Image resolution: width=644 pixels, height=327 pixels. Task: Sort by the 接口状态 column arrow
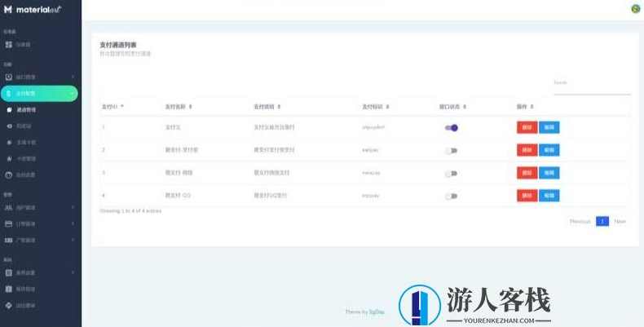point(465,107)
